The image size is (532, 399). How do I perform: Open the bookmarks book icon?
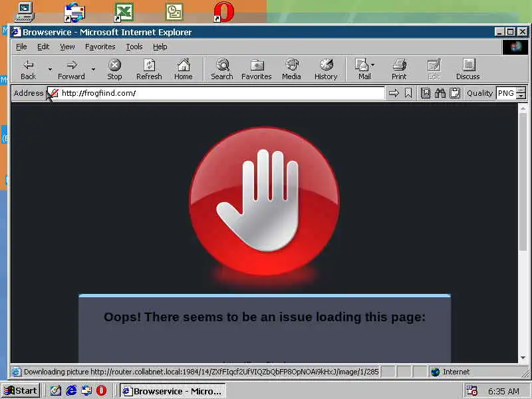tap(426, 93)
